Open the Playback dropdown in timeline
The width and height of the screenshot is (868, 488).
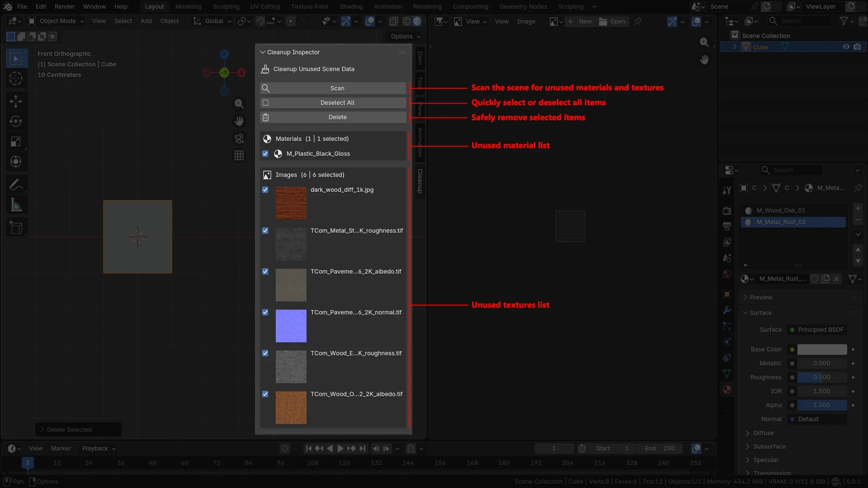point(99,449)
